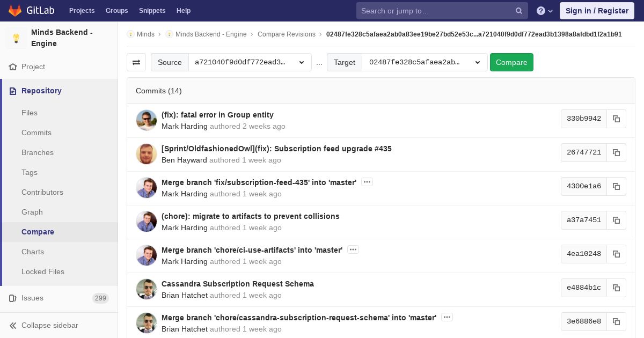Copy commit SHA 4300e1a6
Viewport: 644px width, 338px height.
coord(616,186)
